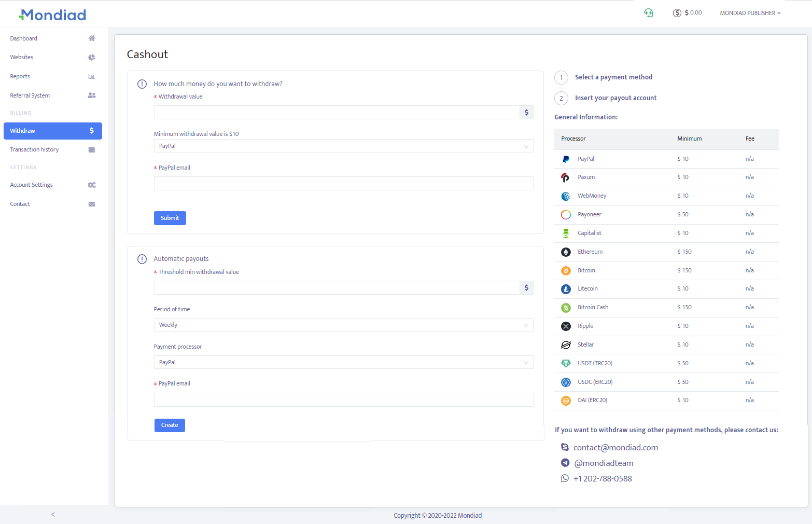Viewport: 812px width, 524px height.
Task: Click the Reports bar chart icon
Action: coord(92,77)
